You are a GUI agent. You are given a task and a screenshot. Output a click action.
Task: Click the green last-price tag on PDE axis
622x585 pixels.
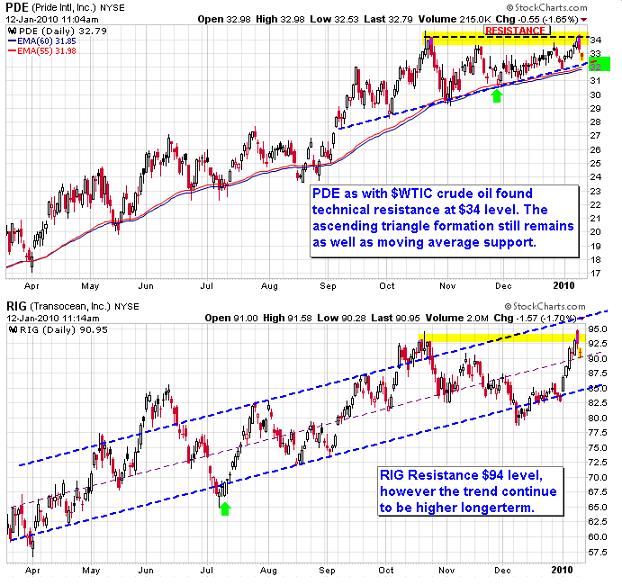coord(599,64)
